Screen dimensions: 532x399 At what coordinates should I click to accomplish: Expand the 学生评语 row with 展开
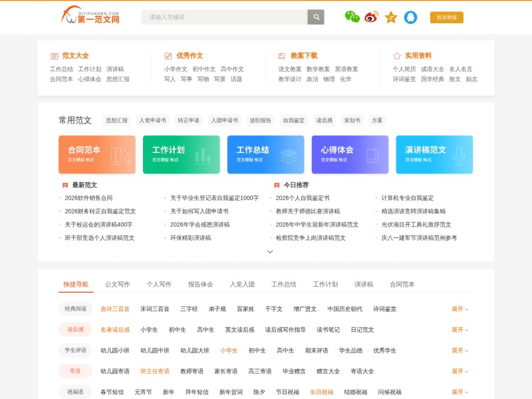pyautogui.click(x=460, y=350)
